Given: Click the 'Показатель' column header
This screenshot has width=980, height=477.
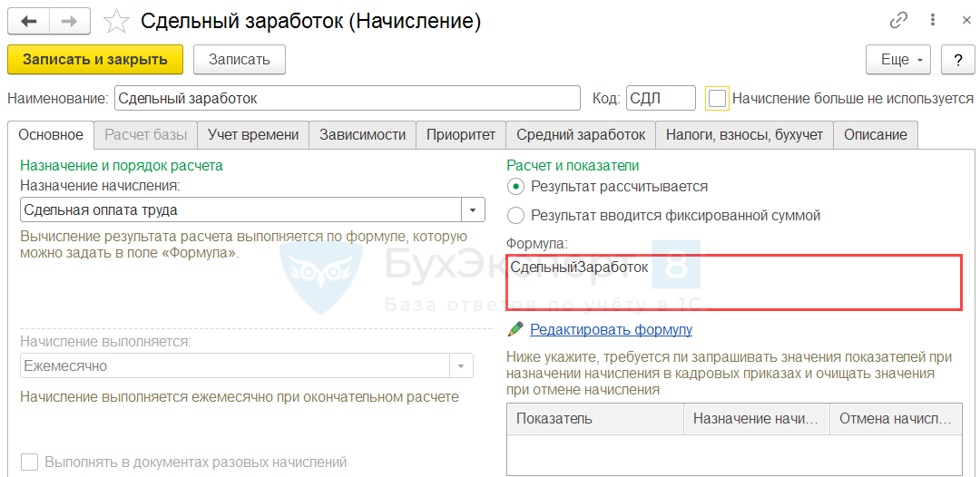Looking at the screenshot, I should click(594, 419).
